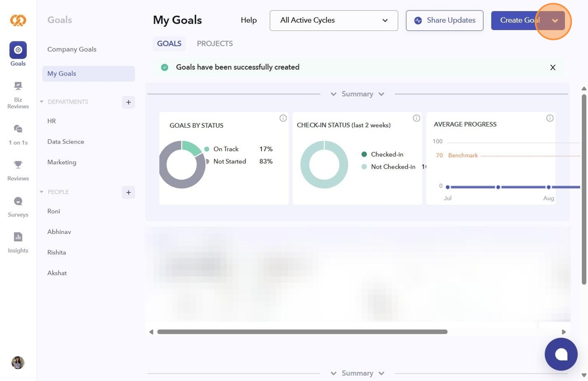588x381 pixels.
Task: Open the user profile avatar
Action: tap(18, 363)
